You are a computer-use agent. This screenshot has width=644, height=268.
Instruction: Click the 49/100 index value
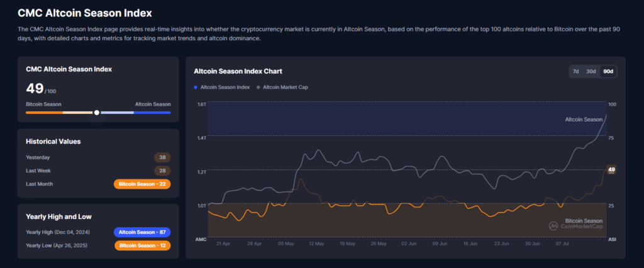point(41,89)
